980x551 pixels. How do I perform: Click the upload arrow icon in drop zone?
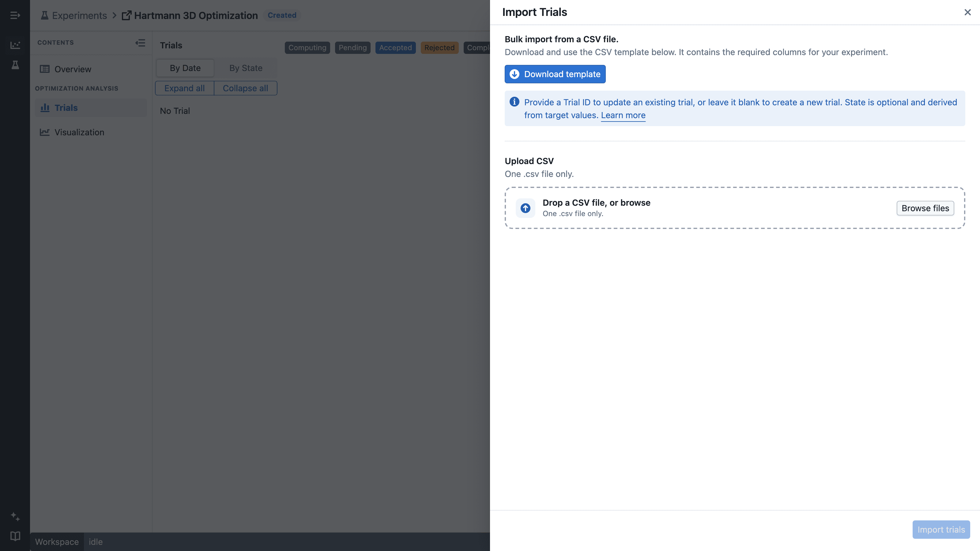(x=526, y=208)
